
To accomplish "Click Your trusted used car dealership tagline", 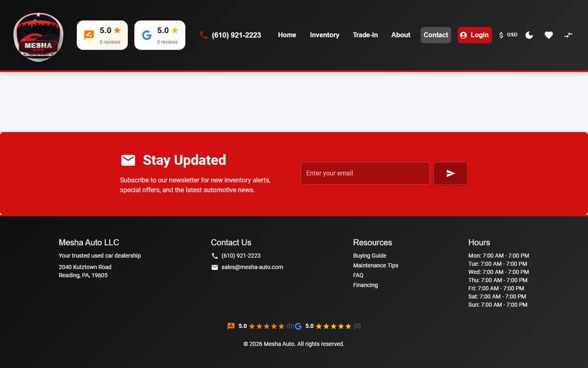I will coord(100,256).
